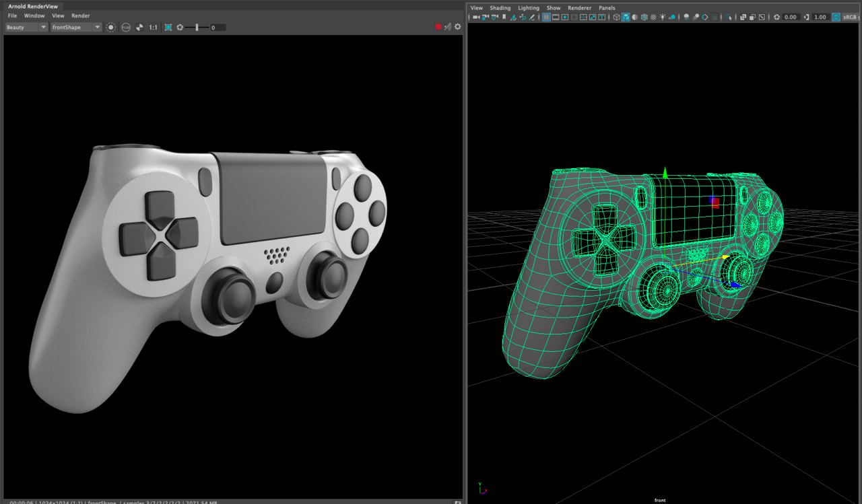This screenshot has width=862, height=504.
Task: Open the viewport View menu
Action: pos(476,8)
